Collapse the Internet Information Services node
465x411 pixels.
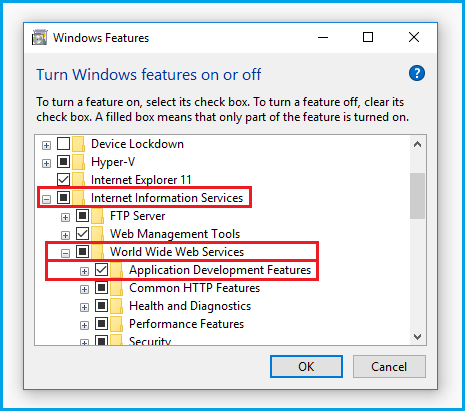pos(46,199)
